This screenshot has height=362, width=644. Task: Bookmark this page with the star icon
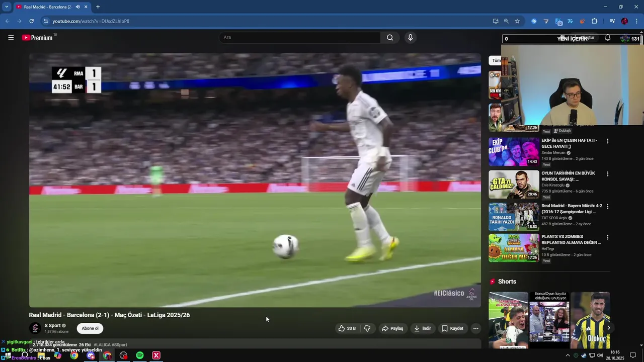[x=517, y=21]
